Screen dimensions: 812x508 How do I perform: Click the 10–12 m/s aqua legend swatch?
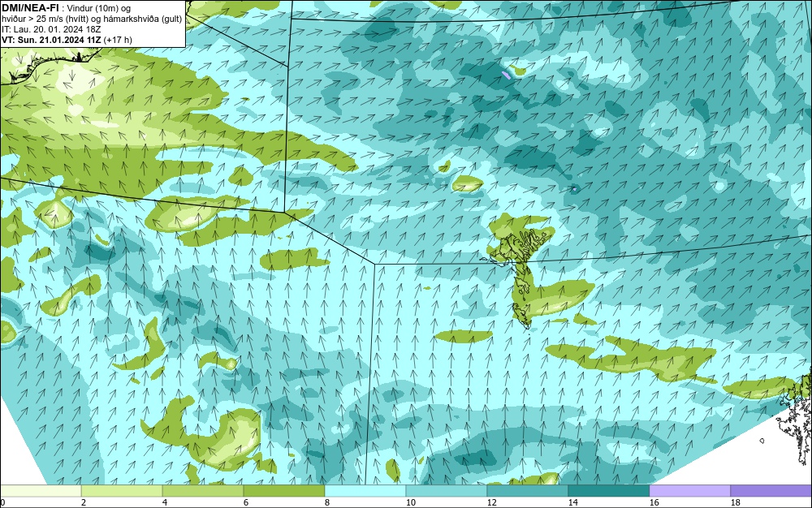point(447,491)
